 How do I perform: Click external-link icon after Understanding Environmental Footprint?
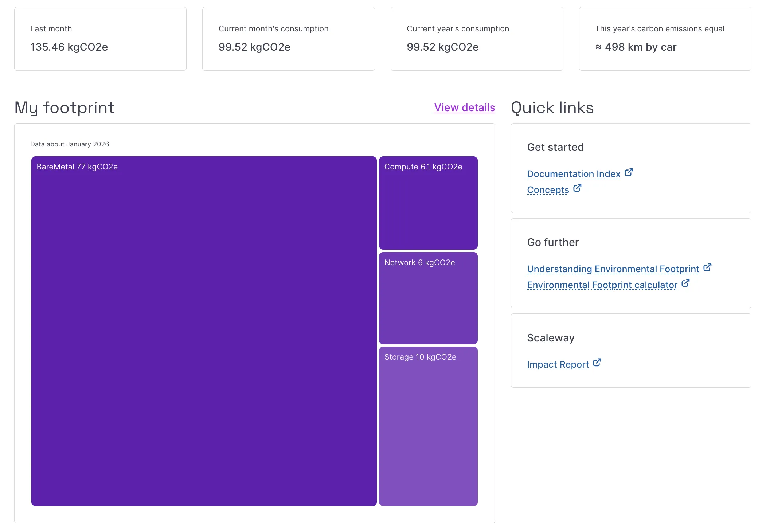pyautogui.click(x=707, y=267)
